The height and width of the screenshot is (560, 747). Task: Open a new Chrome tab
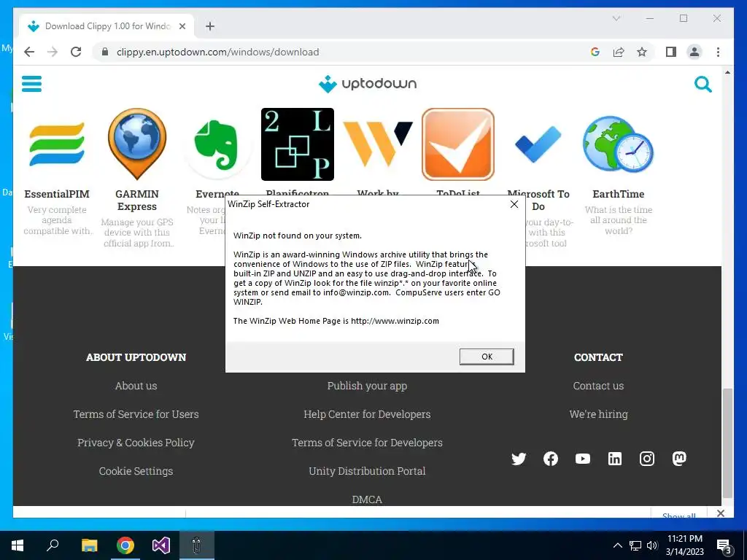(x=209, y=26)
